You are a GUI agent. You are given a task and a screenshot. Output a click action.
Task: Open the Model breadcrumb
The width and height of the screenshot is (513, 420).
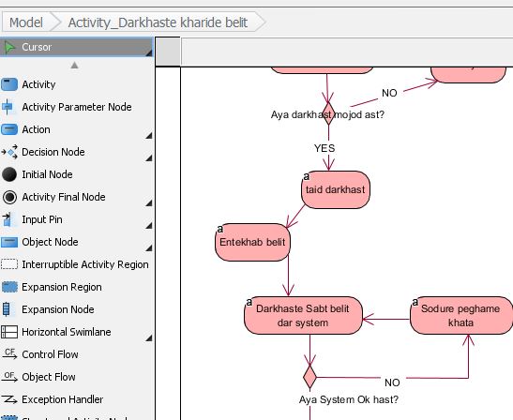coord(26,22)
